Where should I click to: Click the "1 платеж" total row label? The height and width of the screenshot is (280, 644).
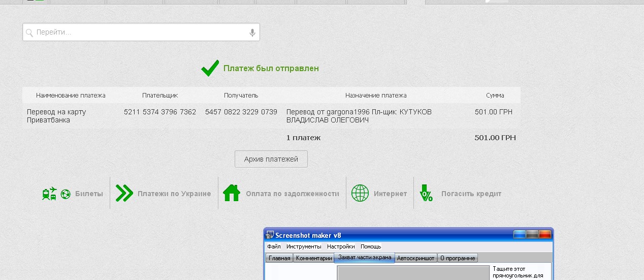[303, 138]
